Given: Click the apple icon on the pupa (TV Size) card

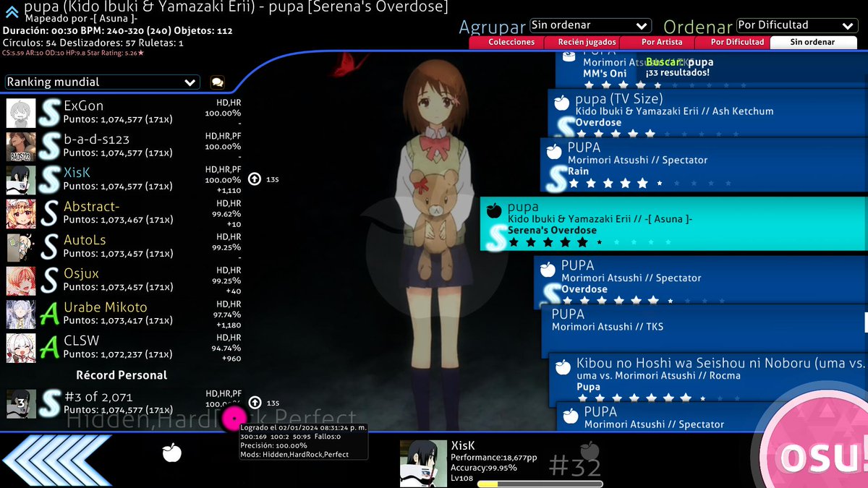Looking at the screenshot, I should pyautogui.click(x=561, y=103).
